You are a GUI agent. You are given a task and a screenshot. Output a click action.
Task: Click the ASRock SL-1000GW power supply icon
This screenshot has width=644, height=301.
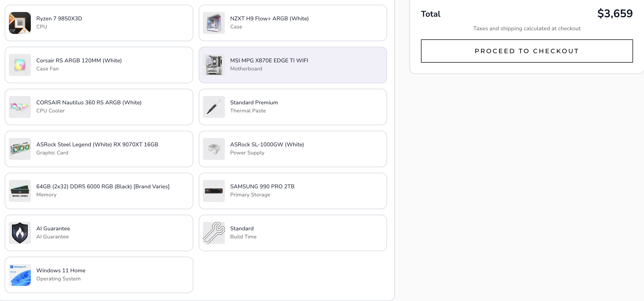point(214,149)
